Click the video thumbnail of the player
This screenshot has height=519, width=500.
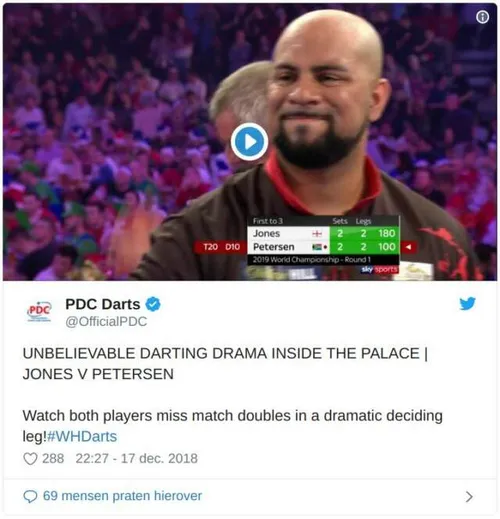coord(250,142)
